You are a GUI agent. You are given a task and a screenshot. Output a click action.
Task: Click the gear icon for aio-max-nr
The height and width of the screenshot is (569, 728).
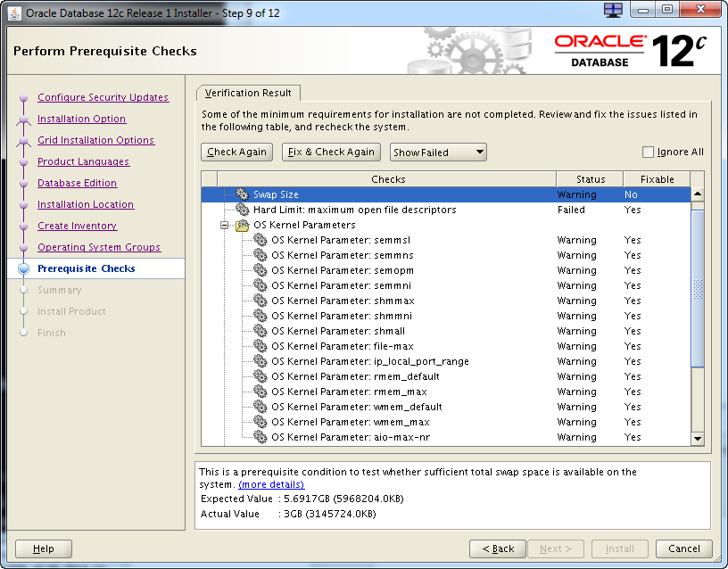pos(260,437)
